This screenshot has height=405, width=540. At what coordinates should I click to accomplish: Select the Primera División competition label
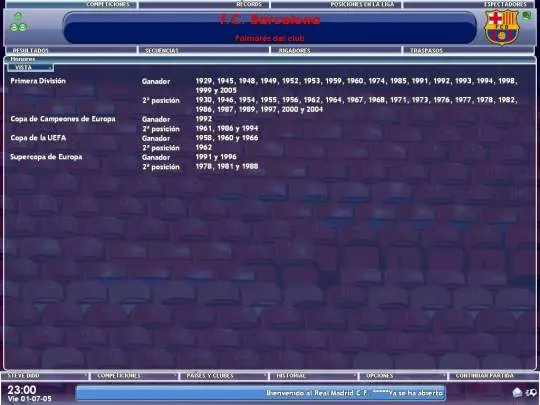coord(38,81)
